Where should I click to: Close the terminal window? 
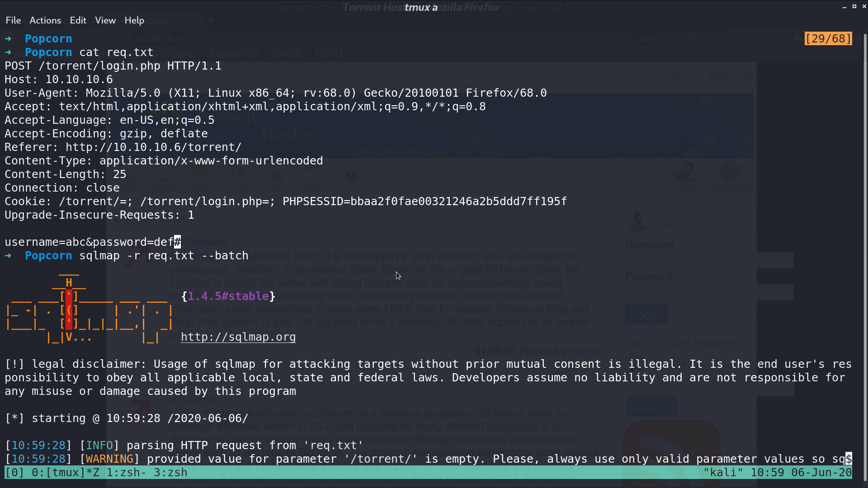(864, 7)
